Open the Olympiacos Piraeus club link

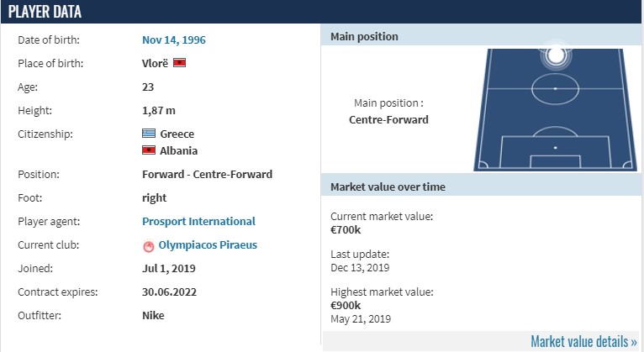click(x=208, y=245)
